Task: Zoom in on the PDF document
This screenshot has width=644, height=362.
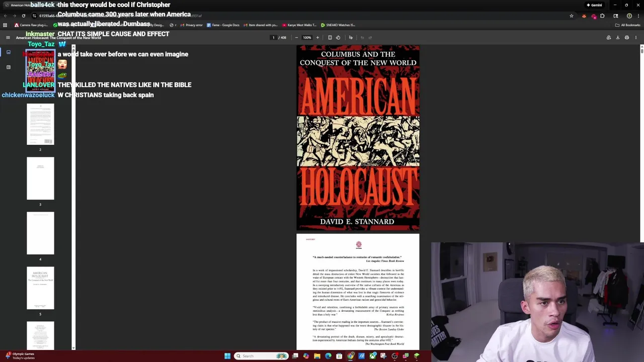Action: click(x=317, y=38)
